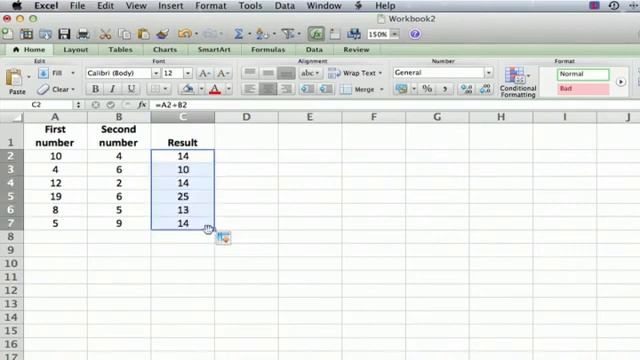Click the AutoSum sigma icon
640x360 pixels.
[238, 34]
